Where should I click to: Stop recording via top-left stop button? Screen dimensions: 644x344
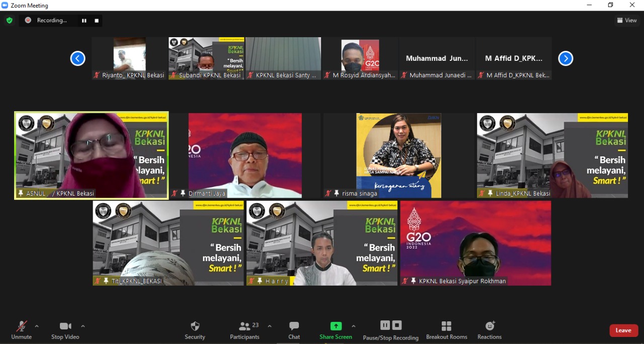coord(97,21)
